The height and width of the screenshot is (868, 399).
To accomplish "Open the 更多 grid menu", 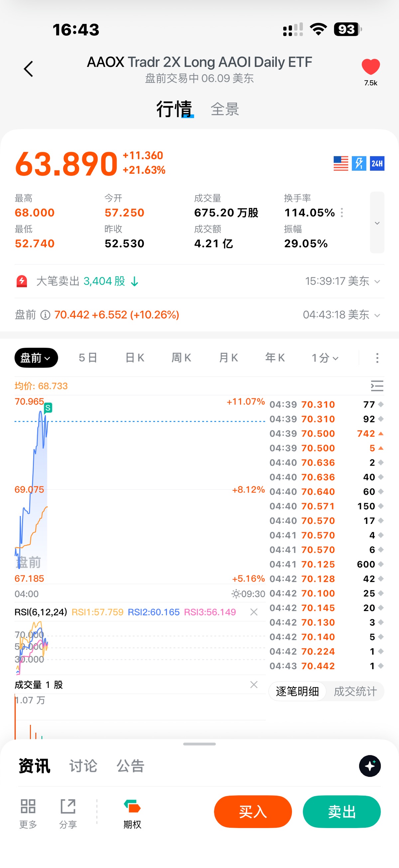I will [x=28, y=813].
